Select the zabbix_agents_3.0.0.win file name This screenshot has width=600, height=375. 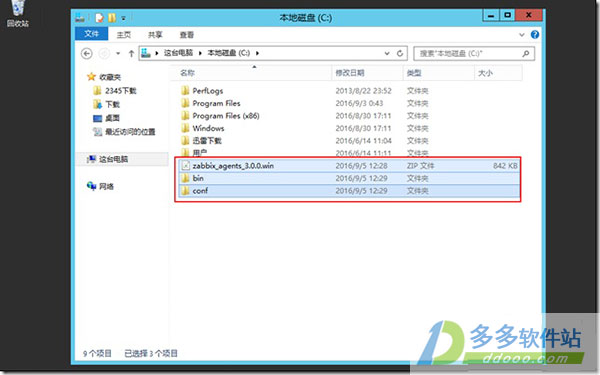tap(233, 166)
